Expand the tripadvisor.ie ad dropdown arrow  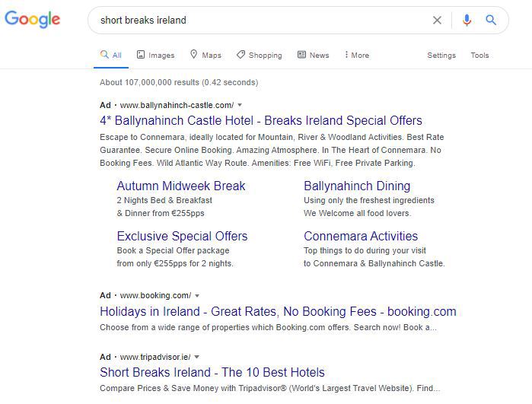pos(197,357)
